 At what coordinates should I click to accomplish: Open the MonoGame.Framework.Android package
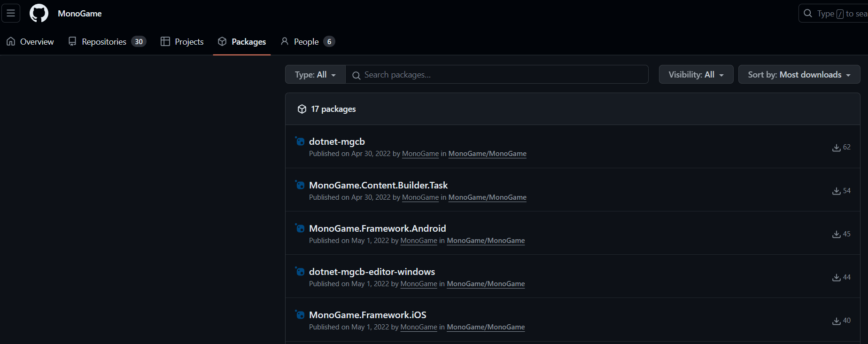[377, 228]
